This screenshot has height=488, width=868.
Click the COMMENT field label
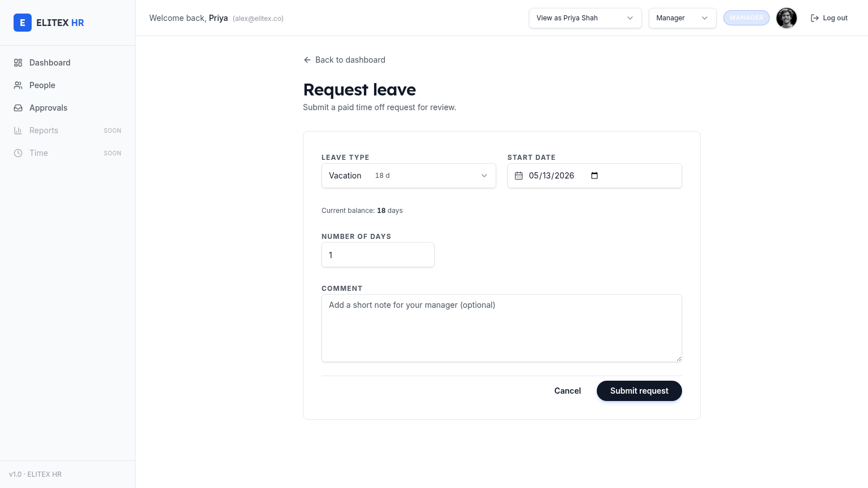(342, 289)
